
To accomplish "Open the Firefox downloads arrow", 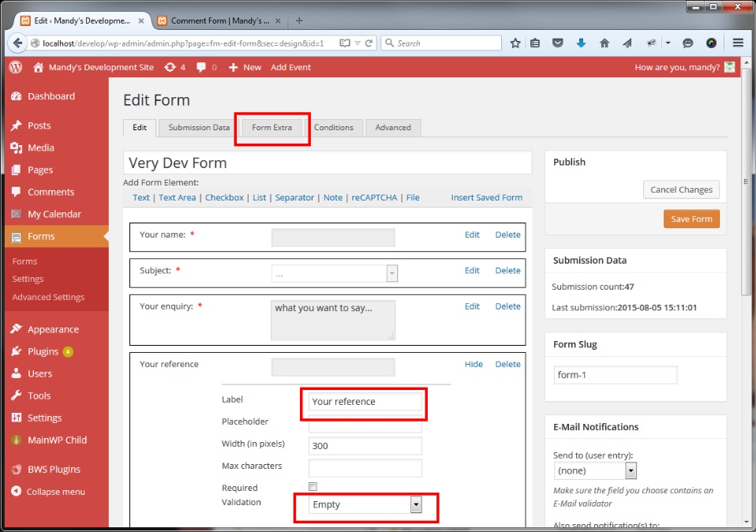I will [x=582, y=43].
